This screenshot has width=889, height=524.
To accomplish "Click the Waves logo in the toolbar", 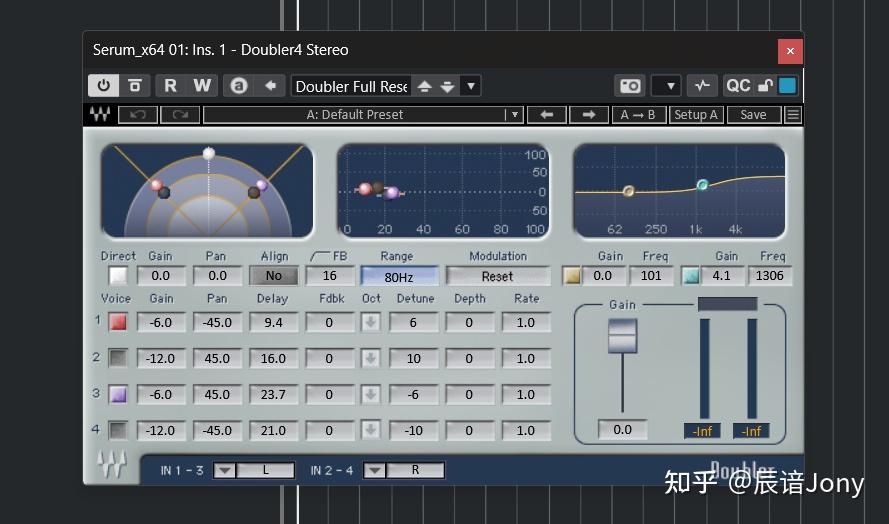I will 100,114.
